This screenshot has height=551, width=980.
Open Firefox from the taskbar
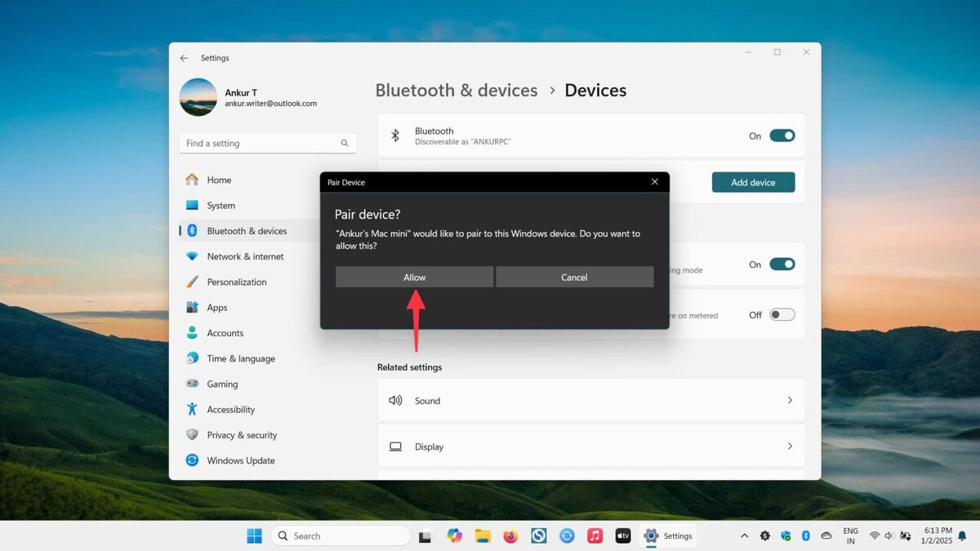(x=510, y=536)
